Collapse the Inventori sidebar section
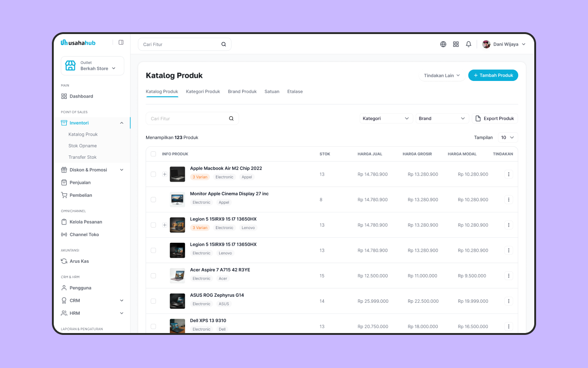Image resolution: width=588 pixels, height=368 pixels. (122, 123)
